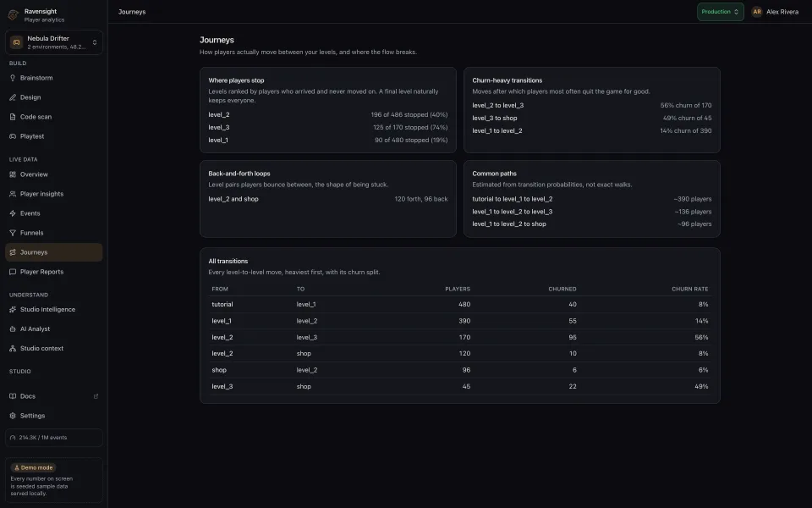Click the Funnels filter icon
Screen dimensions: 812x508
[13, 233]
